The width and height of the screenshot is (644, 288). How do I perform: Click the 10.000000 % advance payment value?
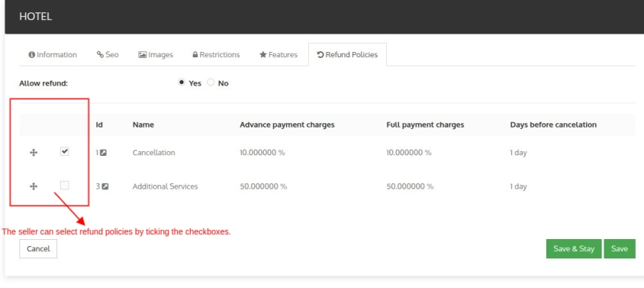(x=262, y=153)
